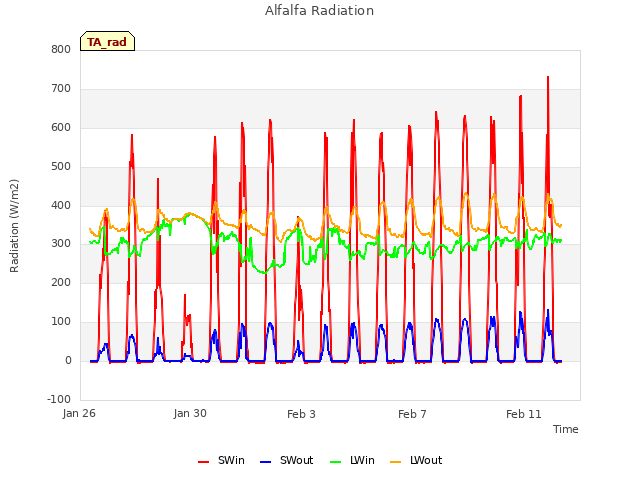Click the 200 y-axis tick label
The height and width of the screenshot is (480, 640).
pos(61,282)
